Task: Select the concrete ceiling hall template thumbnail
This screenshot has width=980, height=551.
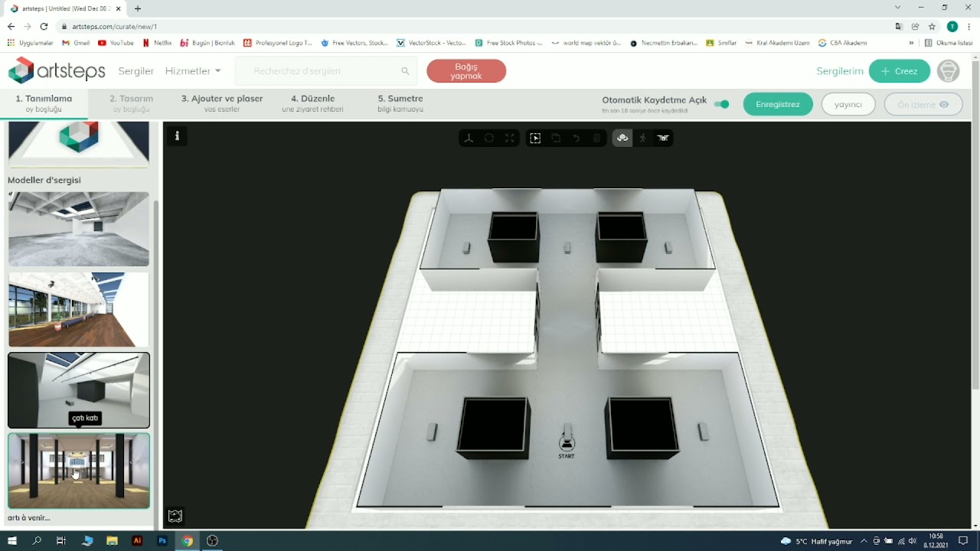Action: pyautogui.click(x=79, y=229)
